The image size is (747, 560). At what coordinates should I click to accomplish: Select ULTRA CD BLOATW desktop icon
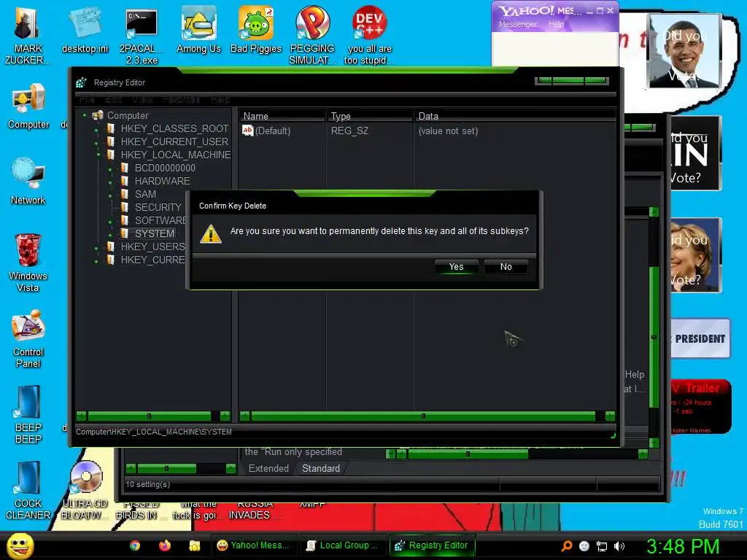[85, 491]
